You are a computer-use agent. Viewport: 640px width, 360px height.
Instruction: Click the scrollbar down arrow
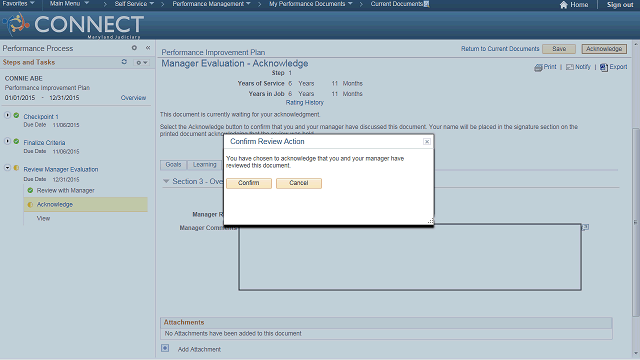point(636,353)
